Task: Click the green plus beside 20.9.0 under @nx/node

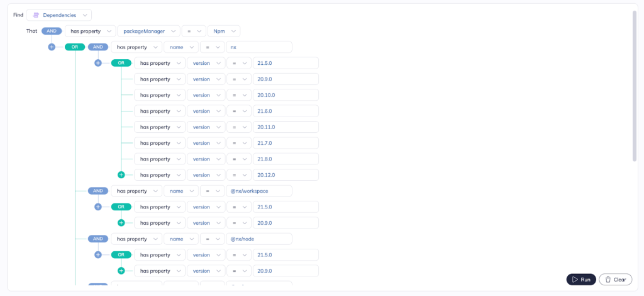Action: 121,271
